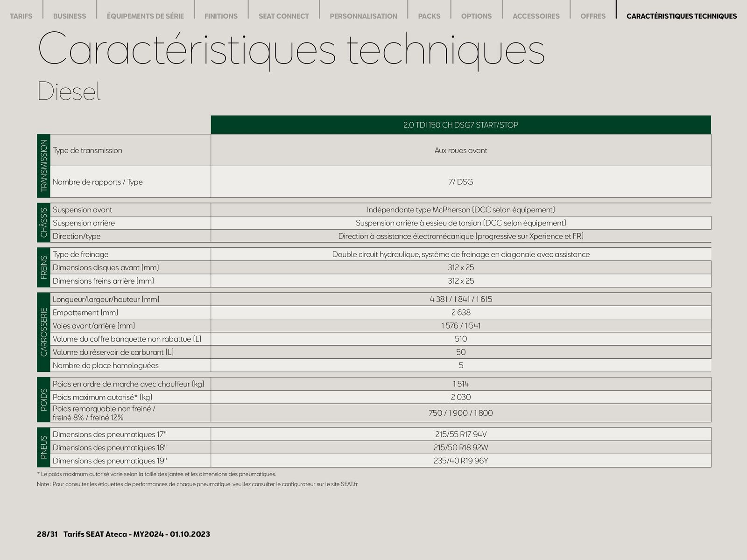Viewport: 747px width, 560px height.
Task: Select the '1 576 / 1 541' value
Action: coord(461,326)
